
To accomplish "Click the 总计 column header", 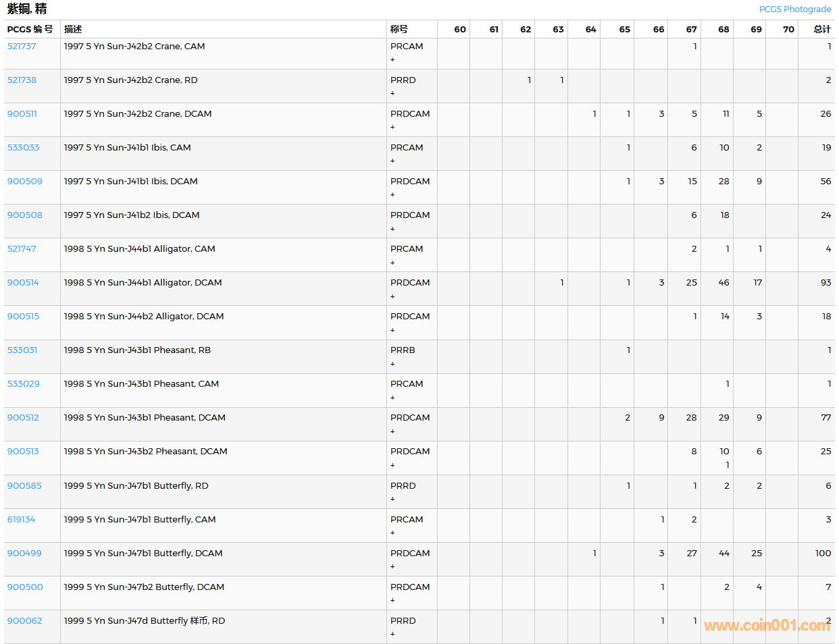I will 821,29.
